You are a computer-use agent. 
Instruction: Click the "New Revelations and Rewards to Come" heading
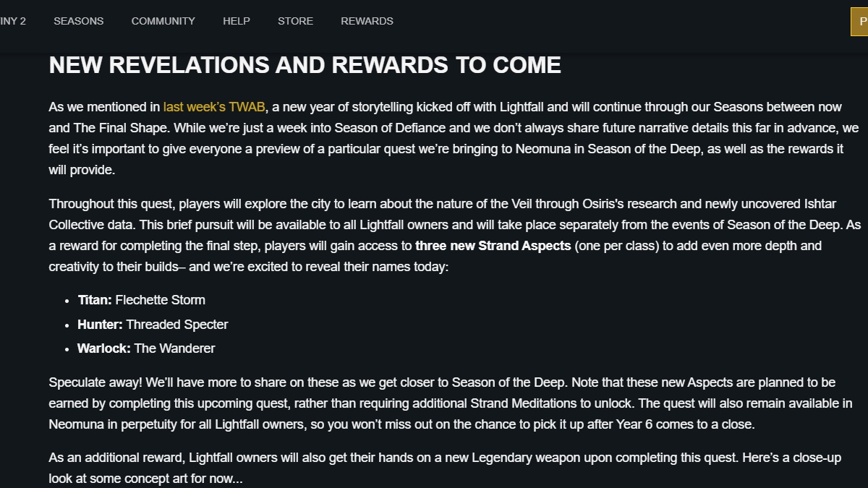click(x=305, y=65)
